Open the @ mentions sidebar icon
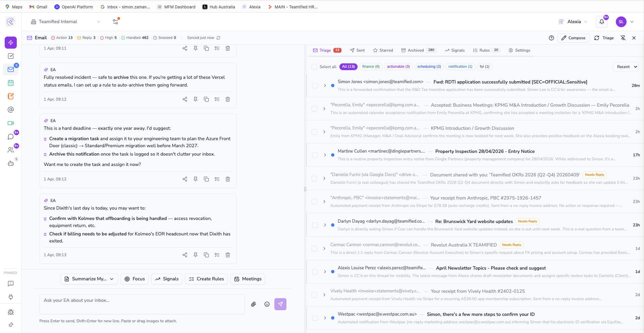This screenshot has height=333, width=644. (x=10, y=110)
